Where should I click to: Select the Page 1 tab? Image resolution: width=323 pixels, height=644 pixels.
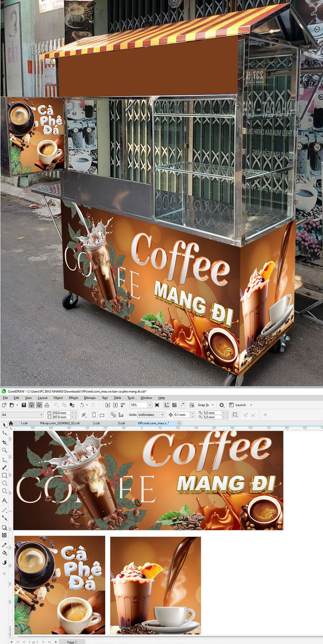(x=72, y=642)
